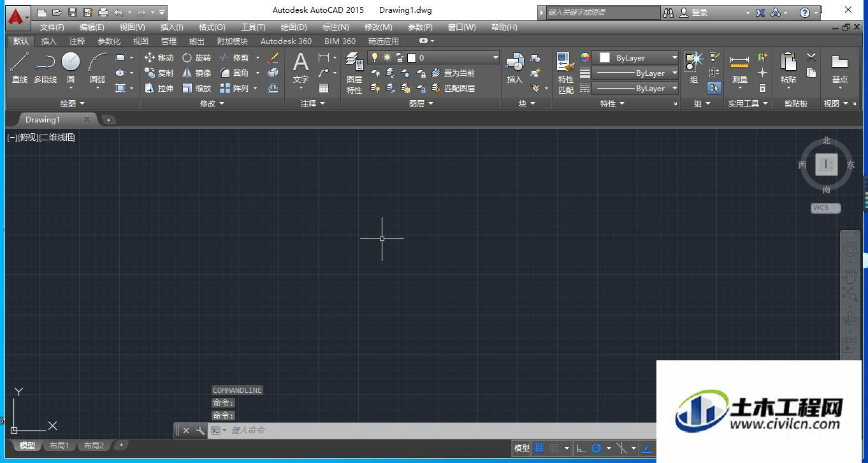The height and width of the screenshot is (463, 868).
Task: Click the 基点 (Base point) icon
Action: click(x=840, y=68)
